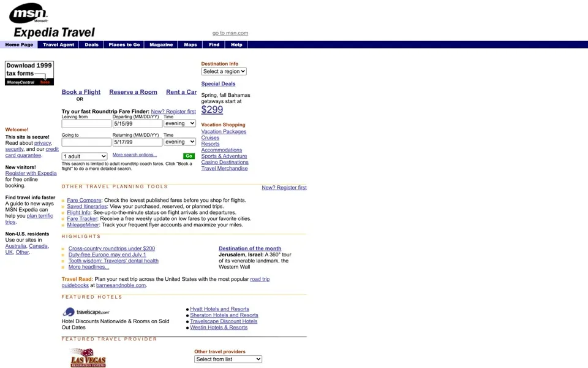Select the Find tab
This screenshot has height=368, width=588.
click(214, 45)
